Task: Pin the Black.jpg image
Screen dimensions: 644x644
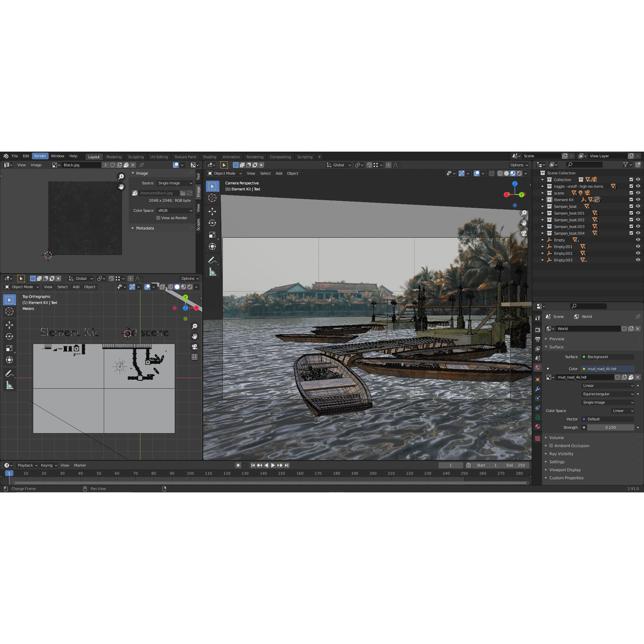Action: tap(142, 165)
